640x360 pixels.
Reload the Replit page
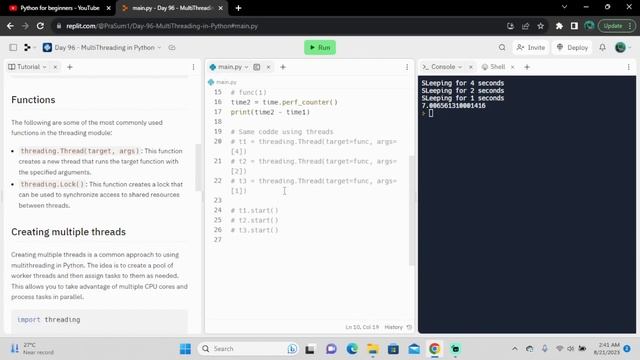pyautogui.click(x=40, y=26)
